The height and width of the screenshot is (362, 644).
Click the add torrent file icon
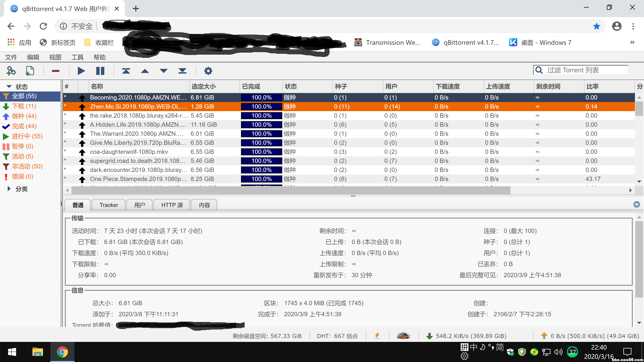pos(30,71)
